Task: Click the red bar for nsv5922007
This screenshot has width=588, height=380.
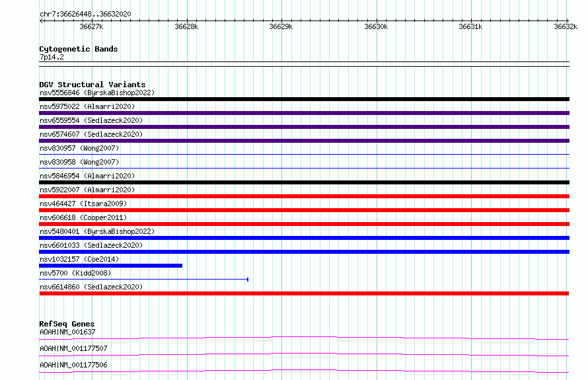Action: [x=304, y=196]
